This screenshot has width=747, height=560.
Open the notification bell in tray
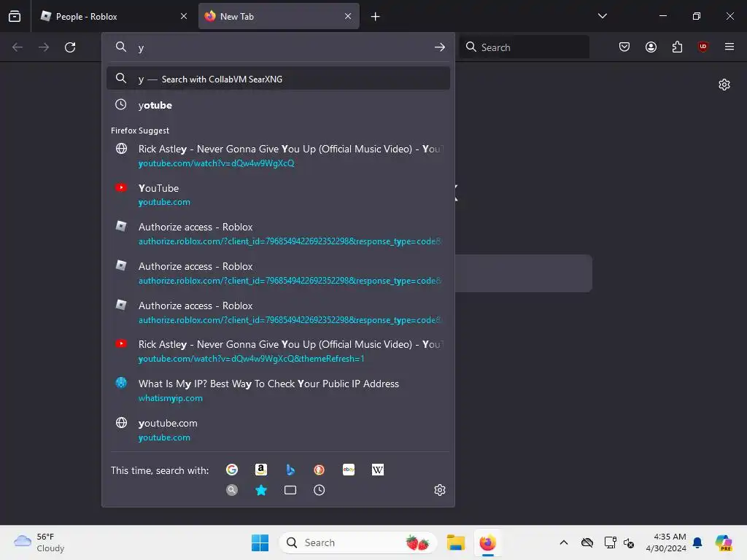[697, 542]
